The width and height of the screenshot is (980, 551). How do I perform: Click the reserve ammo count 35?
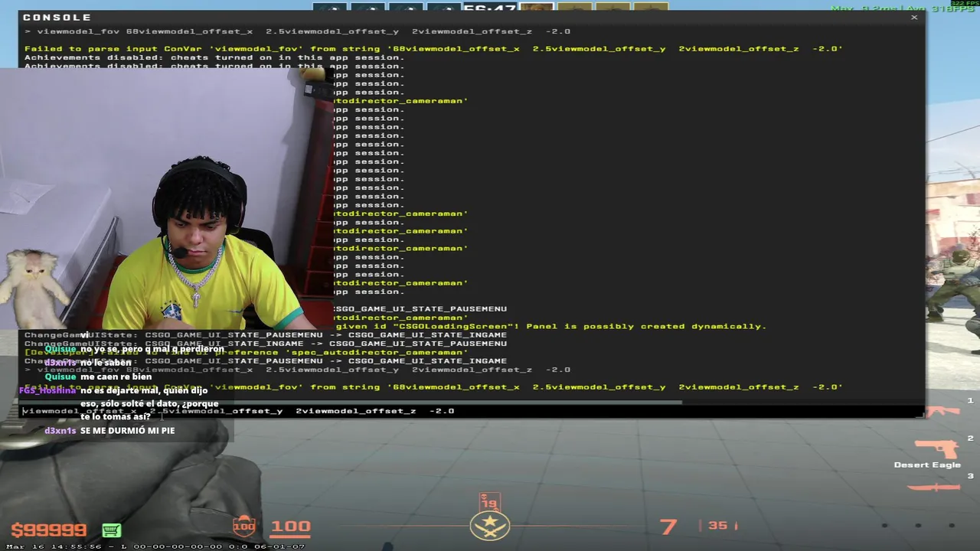point(717,526)
